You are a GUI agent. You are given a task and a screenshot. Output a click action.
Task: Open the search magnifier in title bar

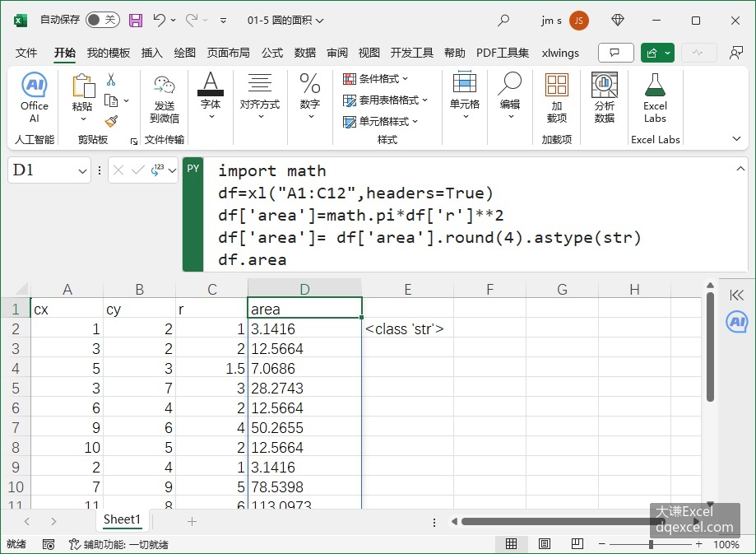(x=503, y=21)
